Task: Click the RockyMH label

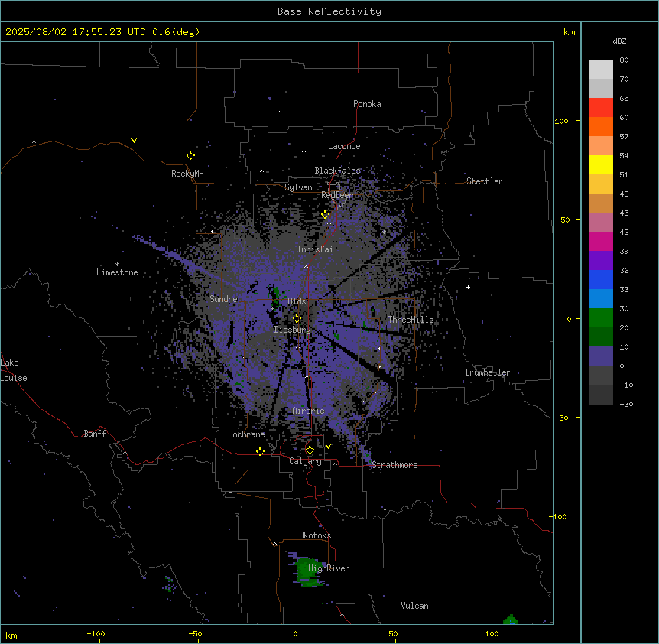Action: tap(187, 174)
